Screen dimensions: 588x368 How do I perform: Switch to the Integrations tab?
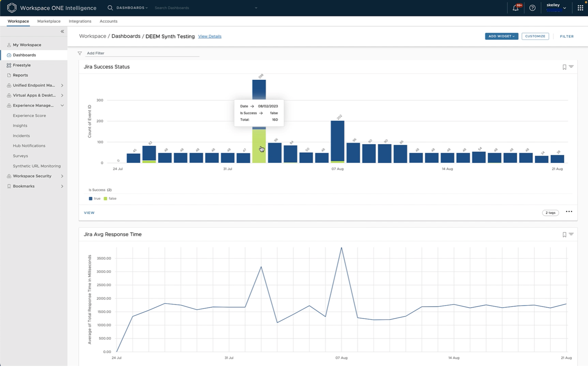80,21
